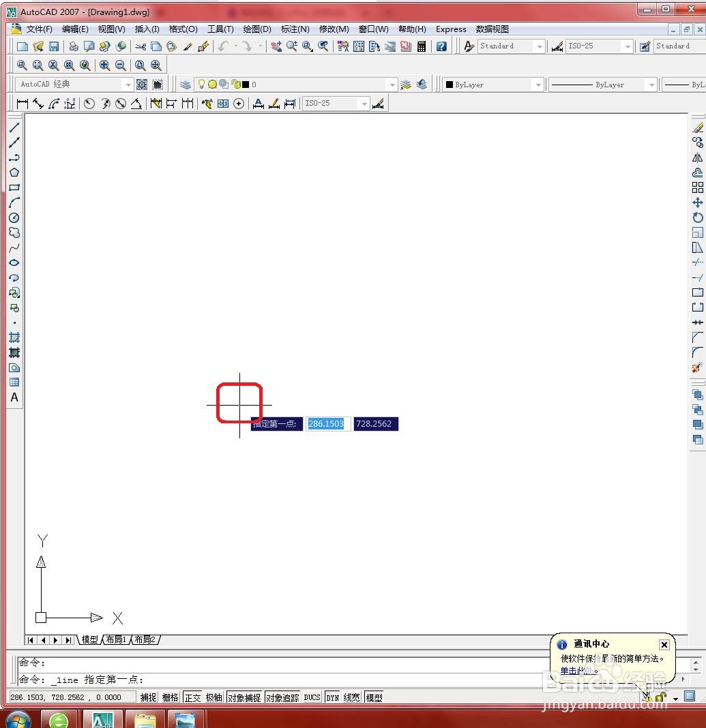Viewport: 706px width, 728px height.
Task: Select the Spline draw tool
Action: coord(14,248)
